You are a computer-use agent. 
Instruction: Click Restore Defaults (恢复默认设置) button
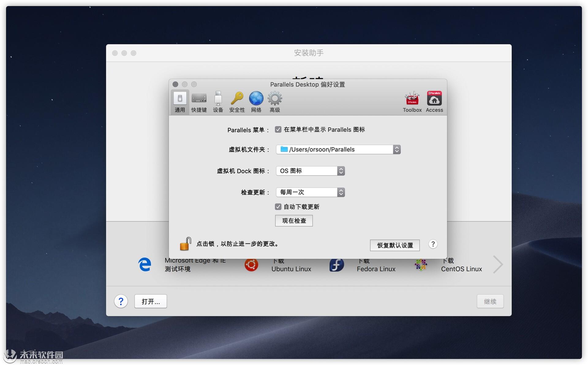point(395,245)
